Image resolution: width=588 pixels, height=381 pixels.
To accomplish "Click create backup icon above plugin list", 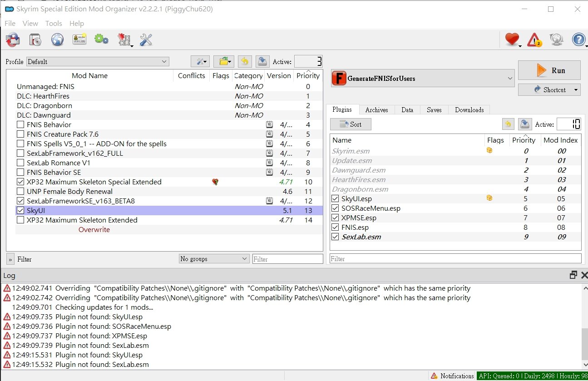I will tap(525, 124).
